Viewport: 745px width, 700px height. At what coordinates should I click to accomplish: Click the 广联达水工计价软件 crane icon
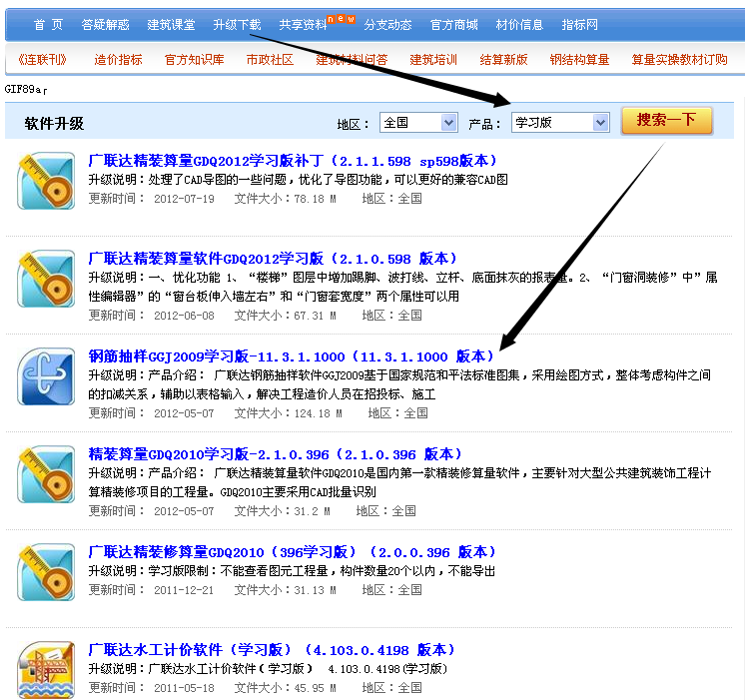click(46, 670)
